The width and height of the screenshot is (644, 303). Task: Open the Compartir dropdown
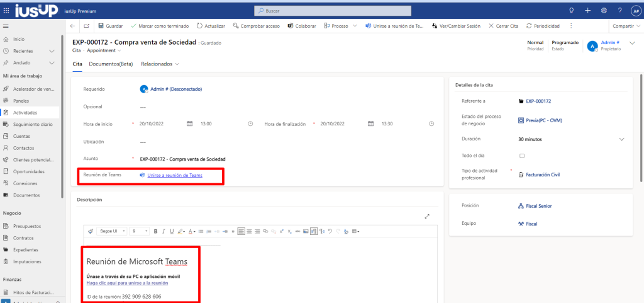626,26
